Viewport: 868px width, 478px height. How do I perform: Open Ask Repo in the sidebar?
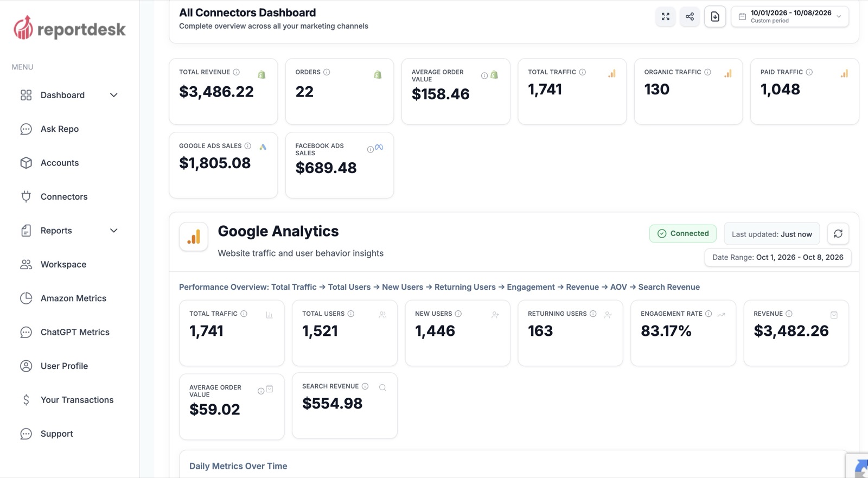pos(60,129)
